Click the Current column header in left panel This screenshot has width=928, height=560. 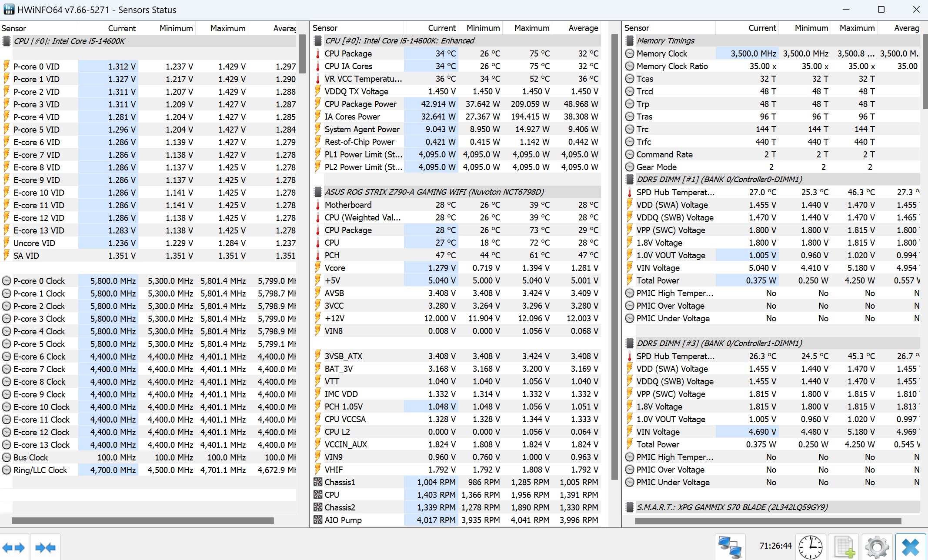pyautogui.click(x=121, y=28)
